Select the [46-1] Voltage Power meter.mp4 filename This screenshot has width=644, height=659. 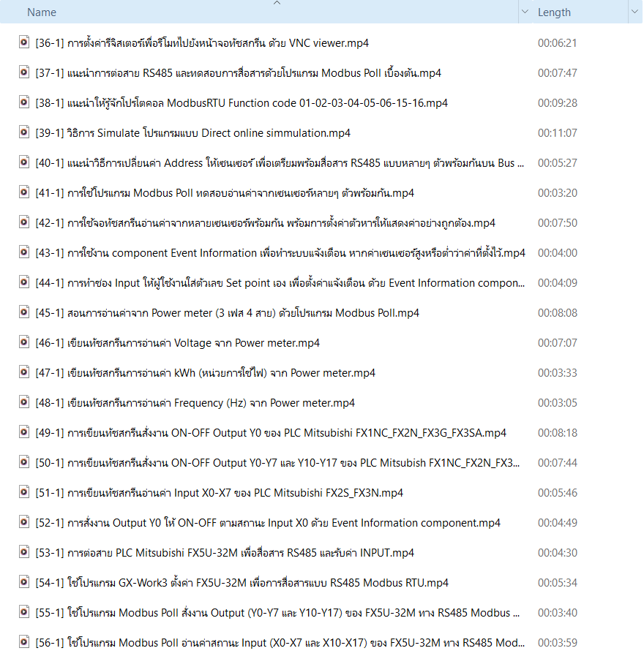coord(178,343)
